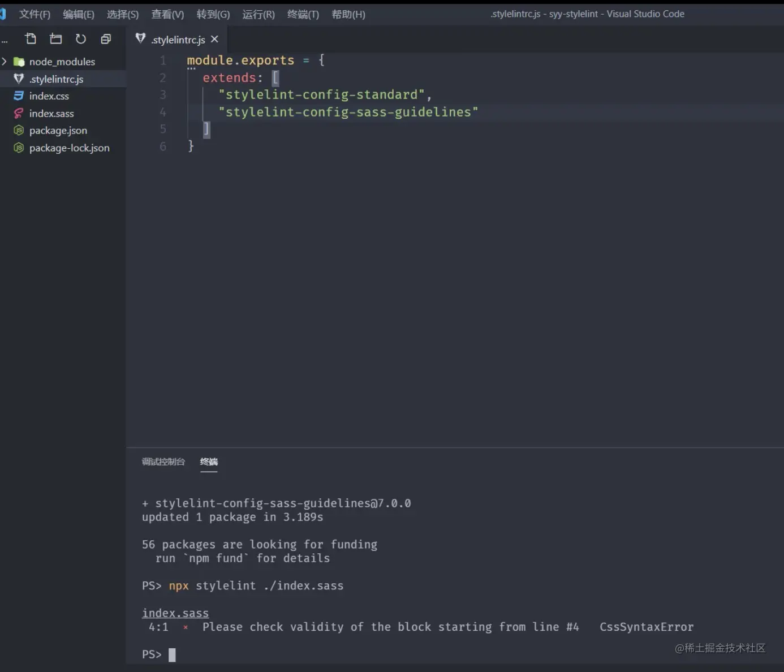
Task: Click line number 1 in the editor gutter
Action: [163, 61]
